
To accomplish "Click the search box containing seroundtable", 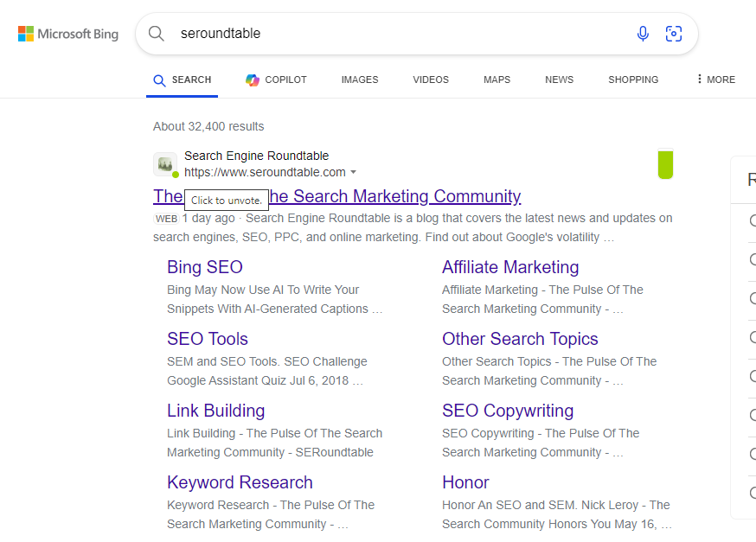I will pos(398,34).
